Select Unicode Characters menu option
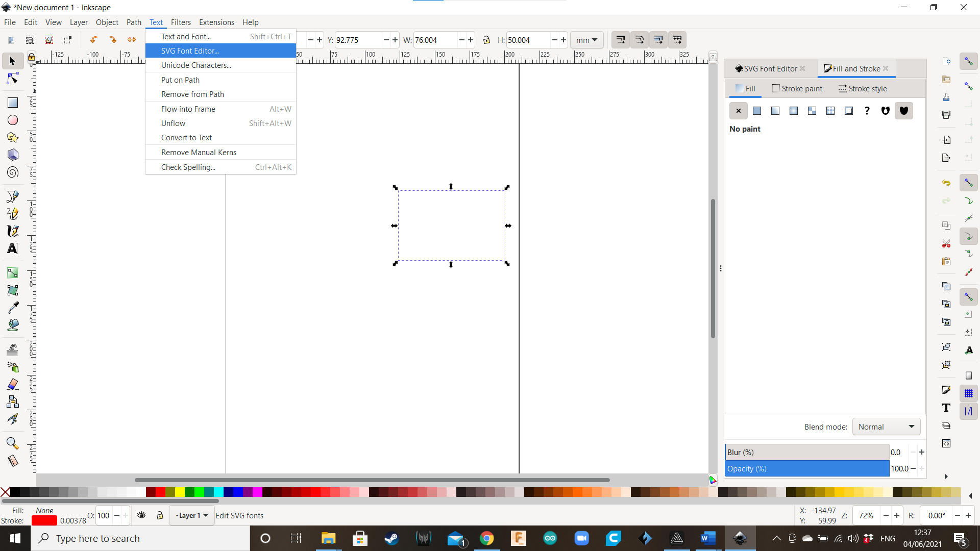Viewport: 980px width, 551px height. (196, 65)
